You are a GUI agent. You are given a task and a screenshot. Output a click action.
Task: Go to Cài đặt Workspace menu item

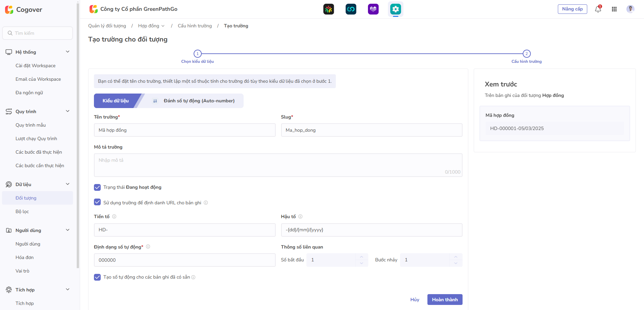(x=35, y=66)
